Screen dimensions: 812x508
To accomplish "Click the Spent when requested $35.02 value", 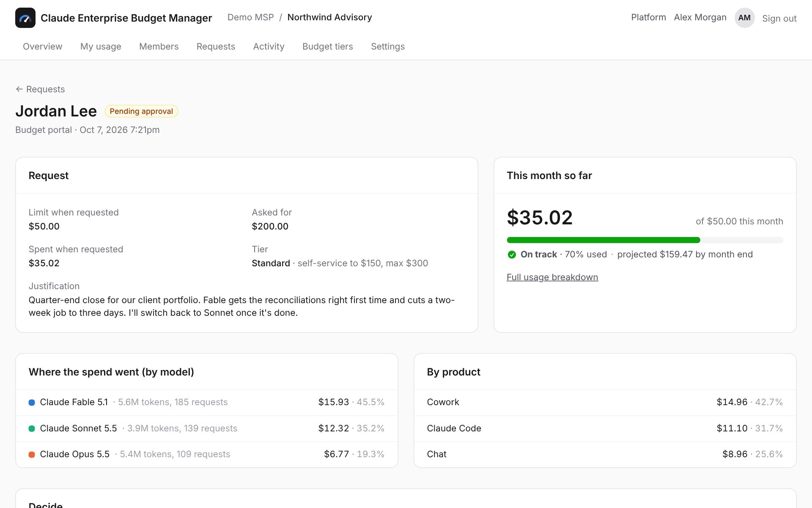I will coord(44,263).
